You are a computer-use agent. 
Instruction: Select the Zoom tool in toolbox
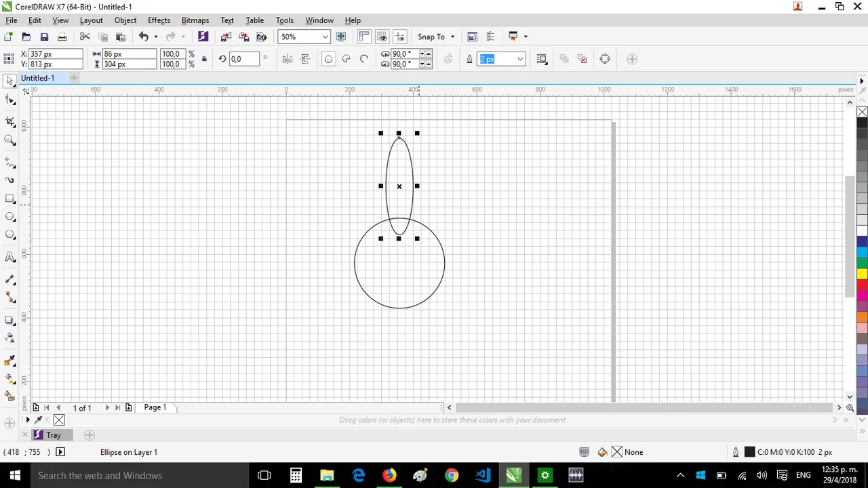(x=10, y=140)
